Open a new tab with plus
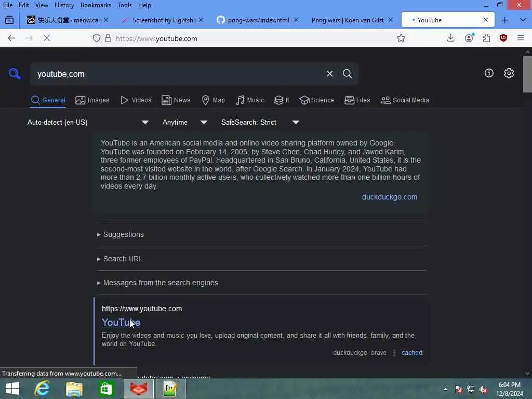Viewport: 532px width, 399px height. [x=504, y=20]
